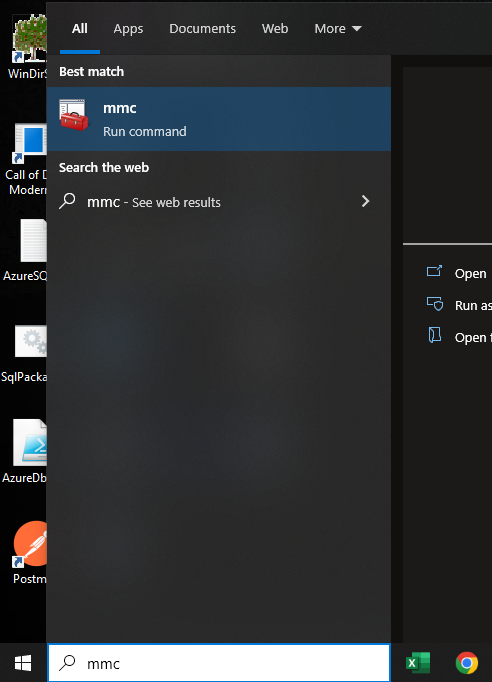The width and height of the screenshot is (492, 682).
Task: Select the AzureDb PowerShell script icon
Action: point(25,451)
